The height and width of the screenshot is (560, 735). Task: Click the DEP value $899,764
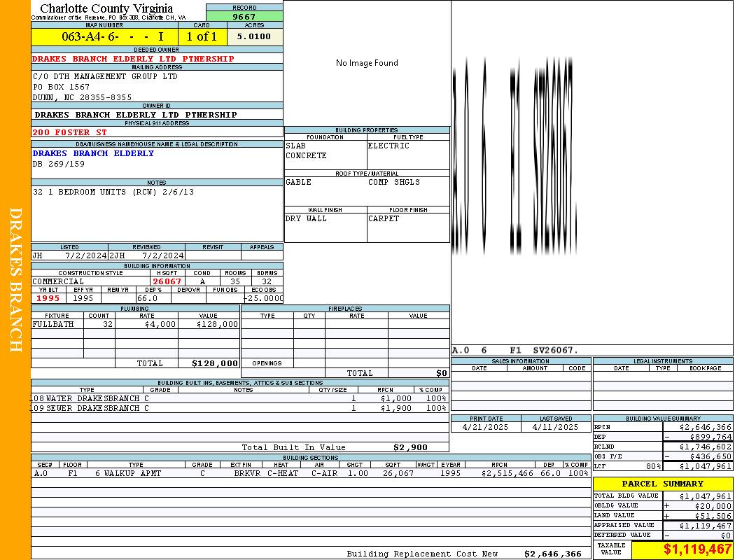[710, 437]
